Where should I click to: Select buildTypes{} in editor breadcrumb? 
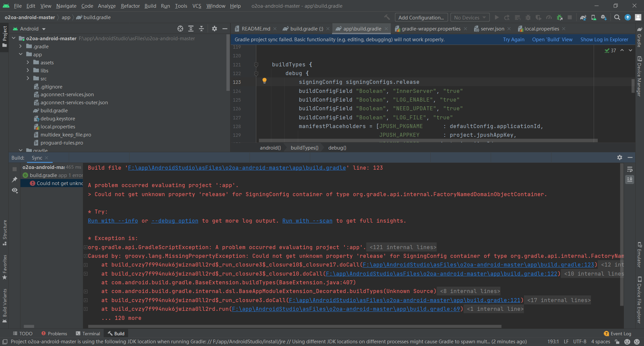tap(304, 148)
